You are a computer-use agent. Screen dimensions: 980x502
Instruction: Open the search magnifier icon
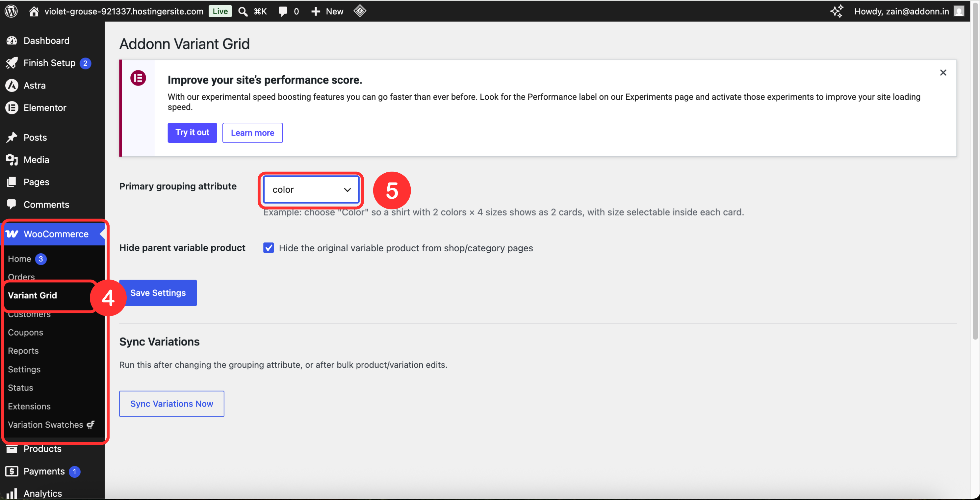coord(243,12)
